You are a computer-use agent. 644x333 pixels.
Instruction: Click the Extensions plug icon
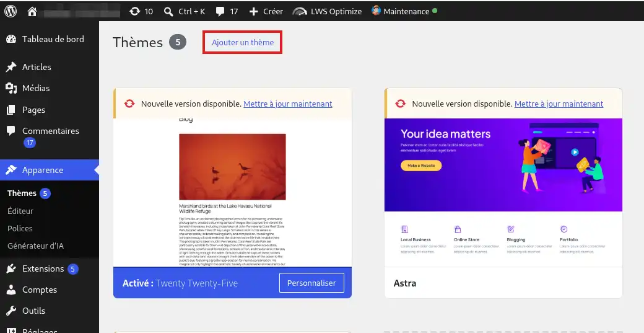coord(11,269)
